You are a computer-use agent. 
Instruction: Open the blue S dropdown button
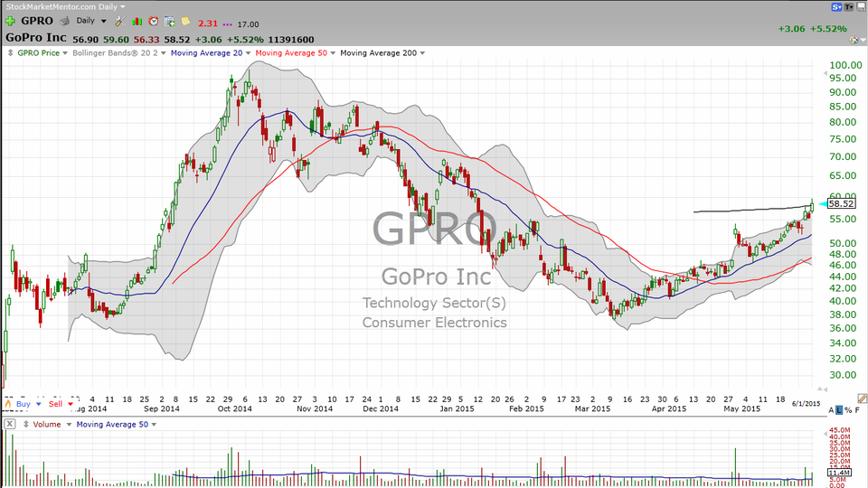point(836,7)
